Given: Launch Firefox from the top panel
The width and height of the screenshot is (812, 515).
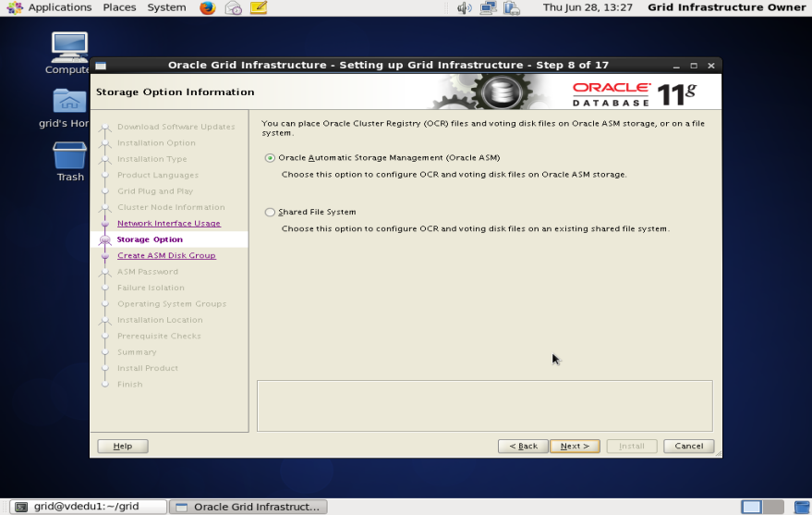Looking at the screenshot, I should click(208, 7).
